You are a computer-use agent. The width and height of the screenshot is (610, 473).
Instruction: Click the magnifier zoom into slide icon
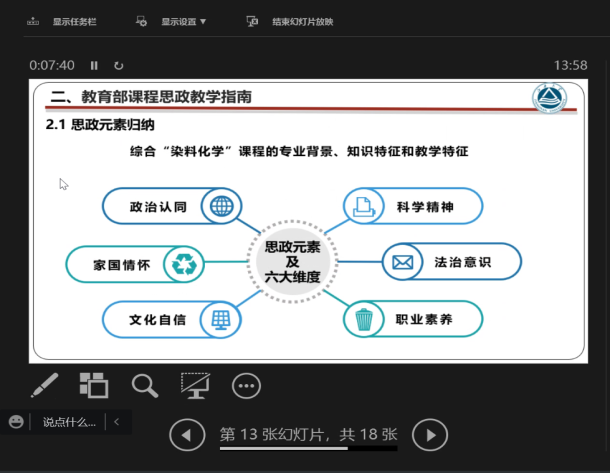coord(145,385)
